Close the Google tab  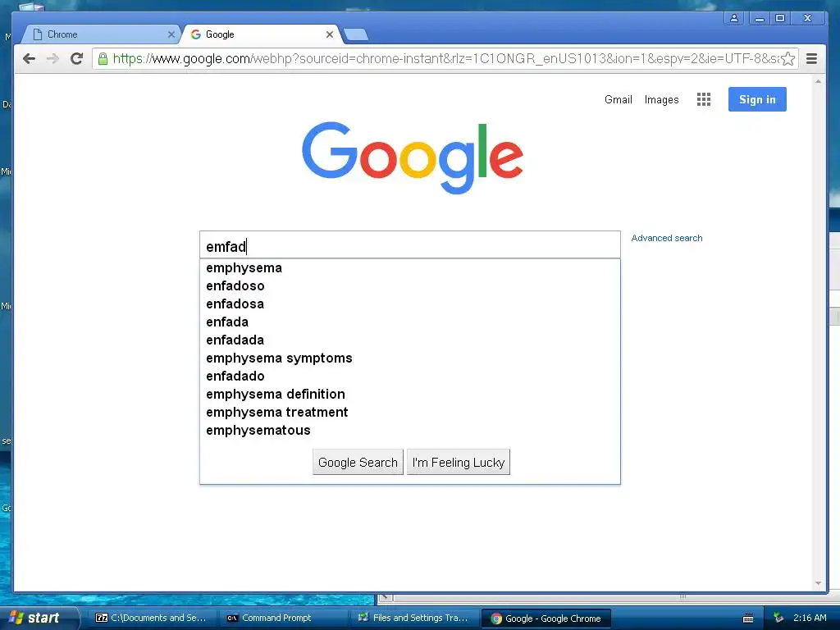(330, 34)
